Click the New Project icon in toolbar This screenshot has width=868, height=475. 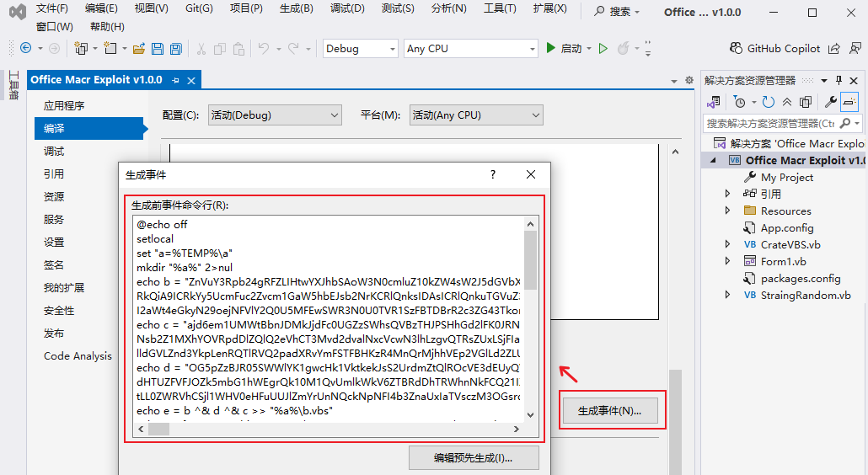pyautogui.click(x=81, y=49)
